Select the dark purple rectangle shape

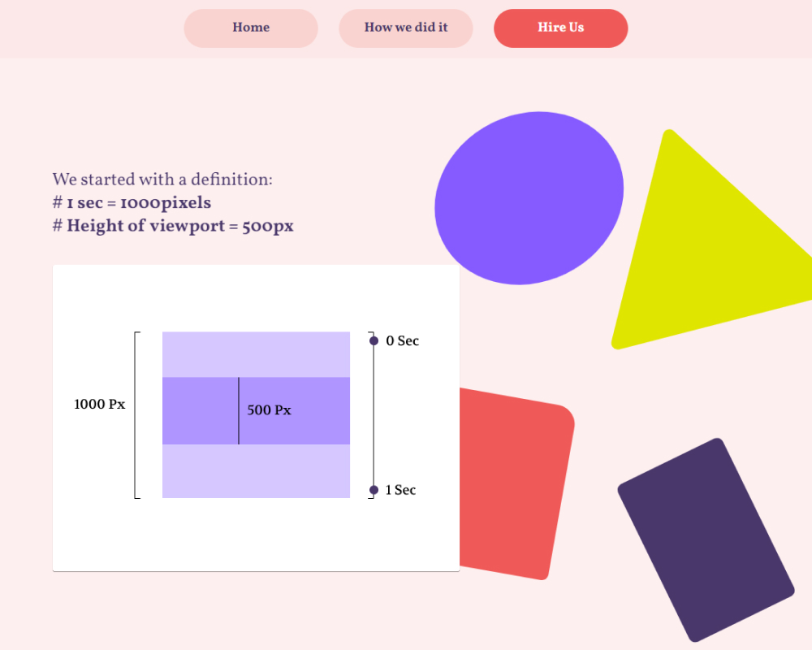click(705, 539)
